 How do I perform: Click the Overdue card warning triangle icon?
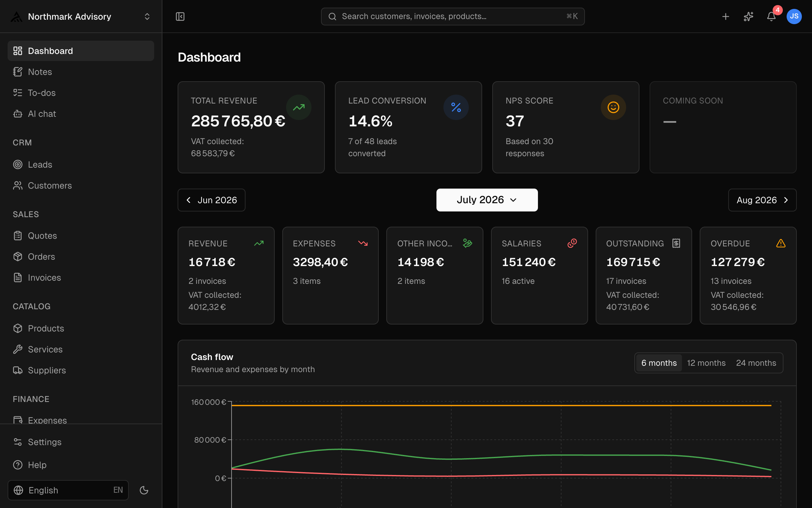tap(781, 243)
